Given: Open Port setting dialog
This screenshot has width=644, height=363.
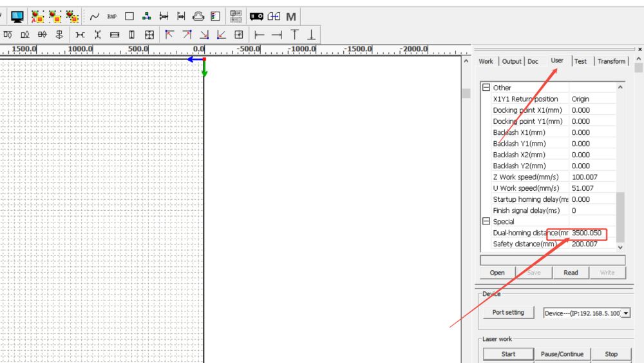Looking at the screenshot, I should tap(508, 313).
